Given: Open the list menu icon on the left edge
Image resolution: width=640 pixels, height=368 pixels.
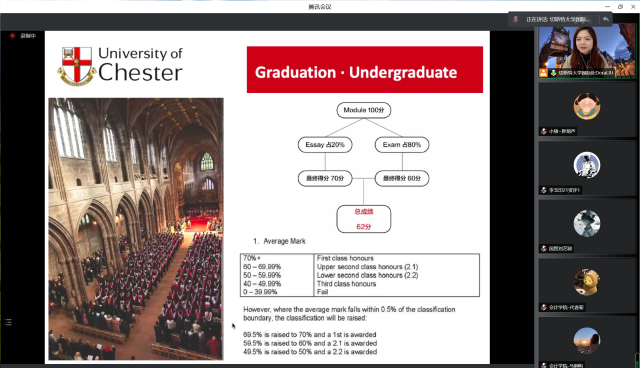Looking at the screenshot, I should coord(8,322).
